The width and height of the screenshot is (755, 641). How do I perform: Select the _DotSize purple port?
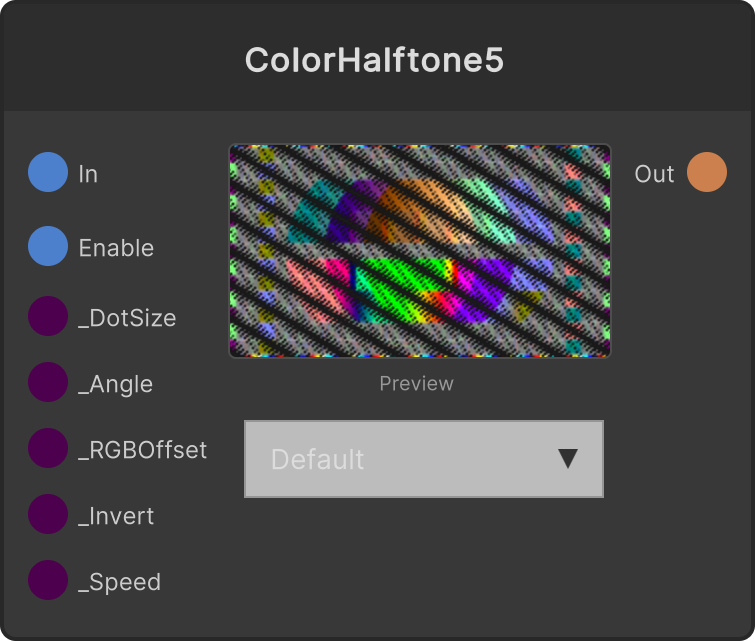point(48,316)
